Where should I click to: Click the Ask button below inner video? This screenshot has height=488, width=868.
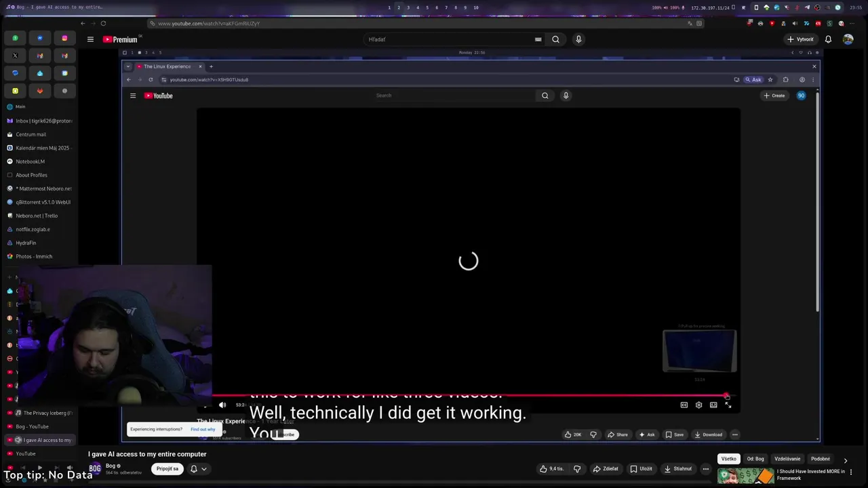coord(646,434)
